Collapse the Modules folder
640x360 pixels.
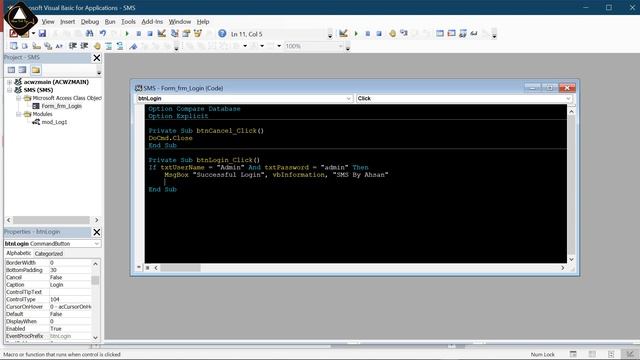tap(18, 114)
